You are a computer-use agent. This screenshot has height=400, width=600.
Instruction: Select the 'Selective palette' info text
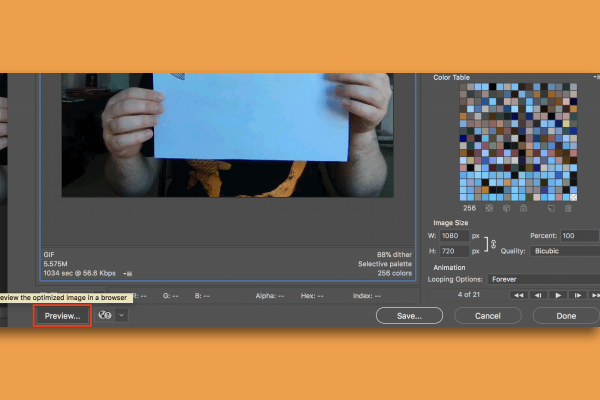tap(385, 264)
